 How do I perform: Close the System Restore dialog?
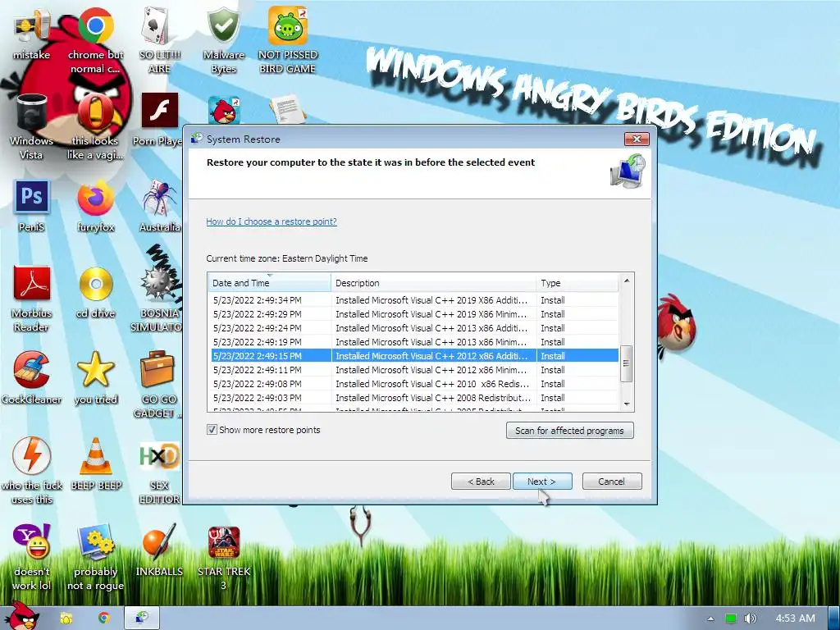(637, 139)
